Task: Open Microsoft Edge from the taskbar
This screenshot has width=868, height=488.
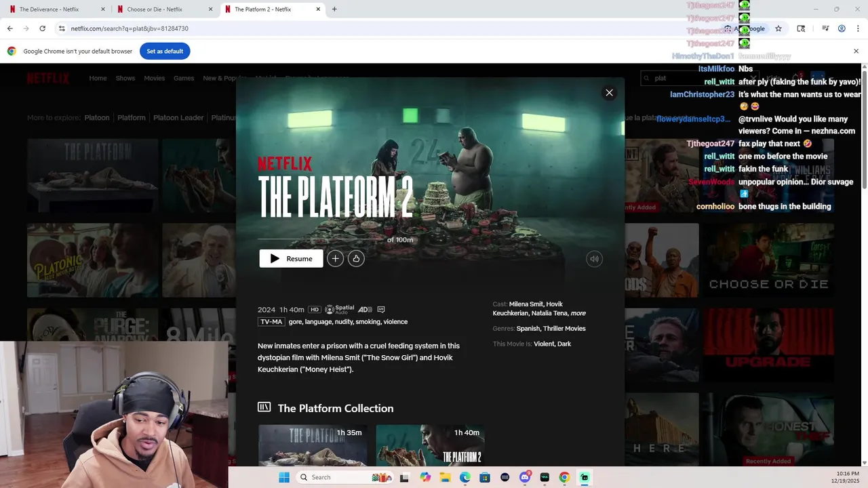Action: point(465,477)
